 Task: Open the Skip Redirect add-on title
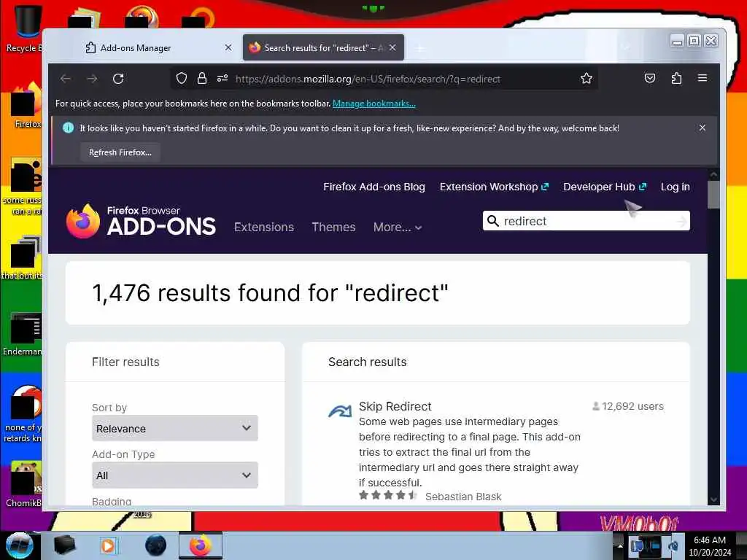[395, 406]
